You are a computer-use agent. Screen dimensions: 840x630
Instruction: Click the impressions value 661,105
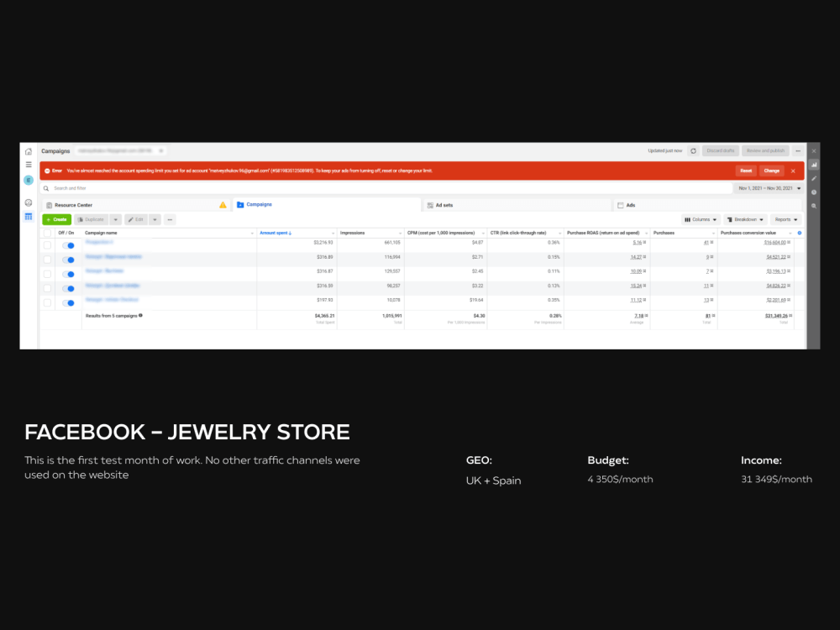[x=392, y=243]
